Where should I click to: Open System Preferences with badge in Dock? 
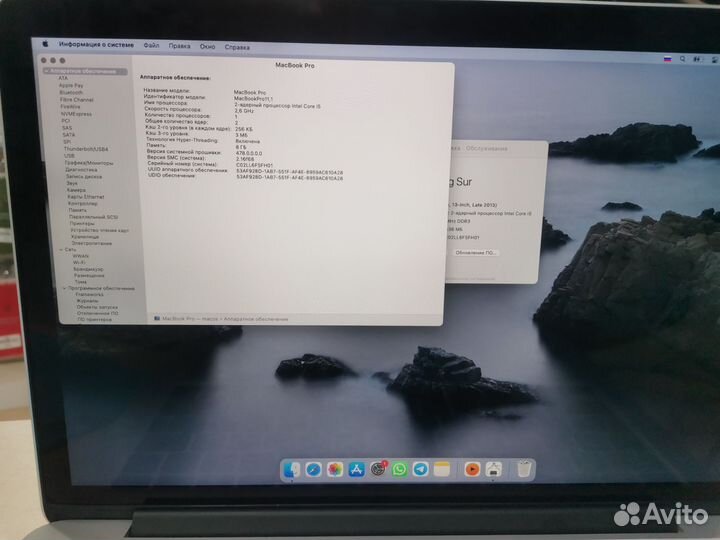click(378, 469)
